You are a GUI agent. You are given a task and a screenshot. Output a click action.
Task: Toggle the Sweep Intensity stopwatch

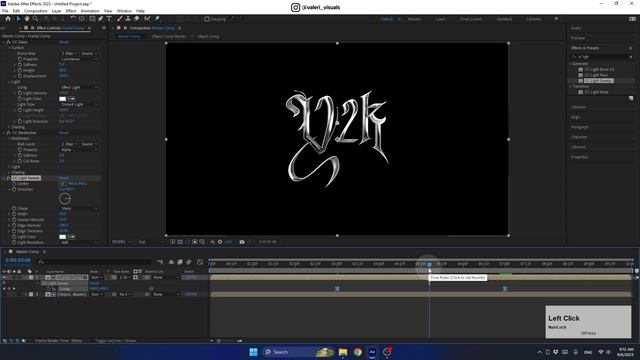click(x=14, y=220)
